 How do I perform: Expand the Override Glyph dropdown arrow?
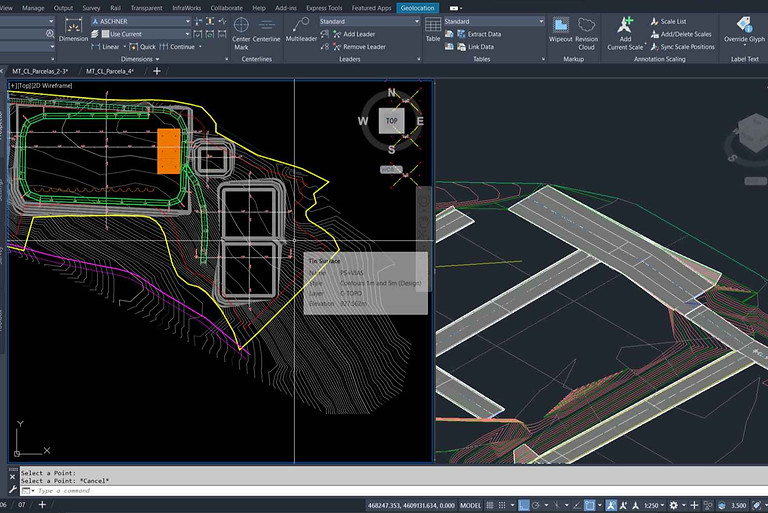tap(744, 45)
